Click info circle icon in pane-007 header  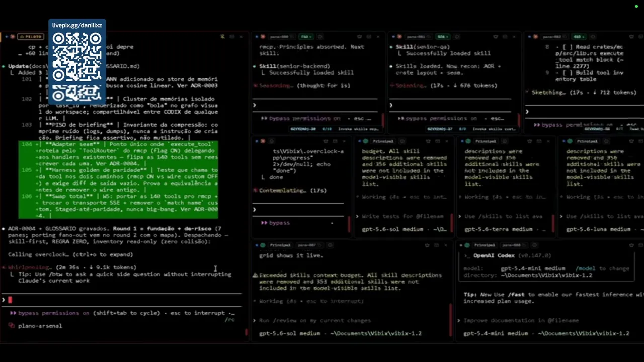click(x=330, y=245)
